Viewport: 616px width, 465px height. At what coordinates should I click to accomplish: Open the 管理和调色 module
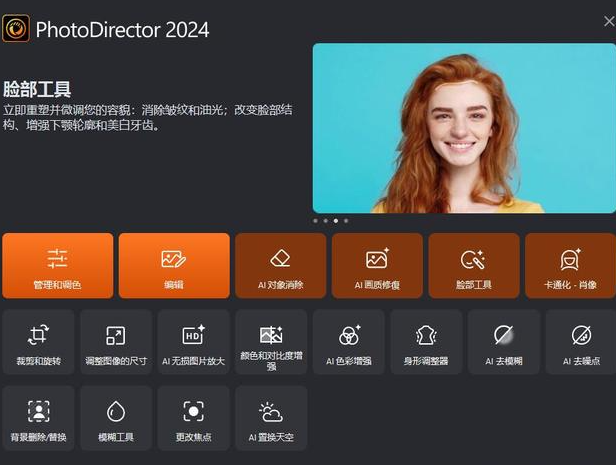(x=57, y=266)
